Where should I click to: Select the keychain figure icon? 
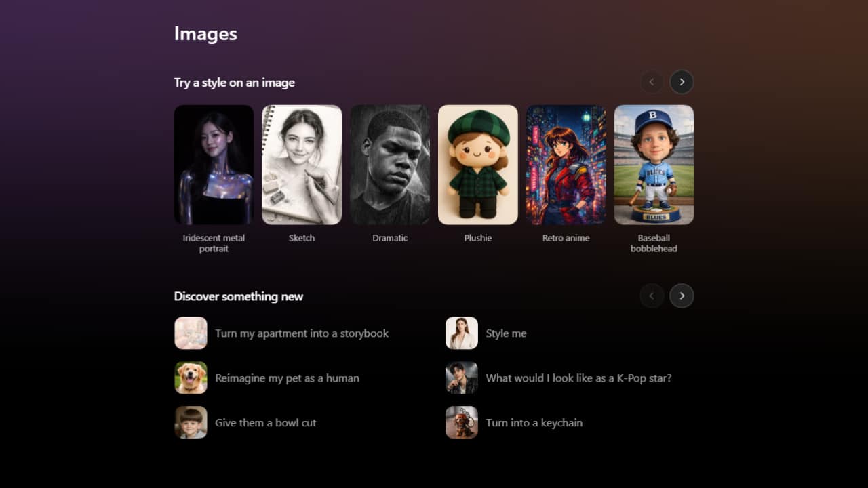click(x=462, y=422)
